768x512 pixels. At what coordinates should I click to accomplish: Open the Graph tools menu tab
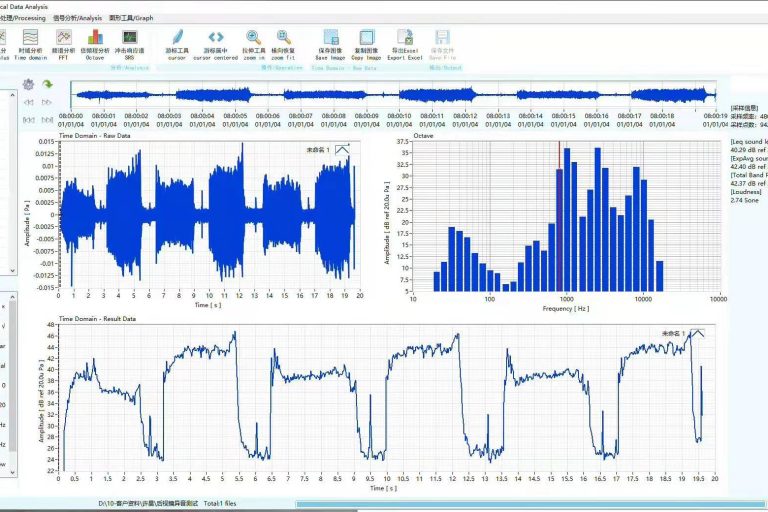click(131, 18)
